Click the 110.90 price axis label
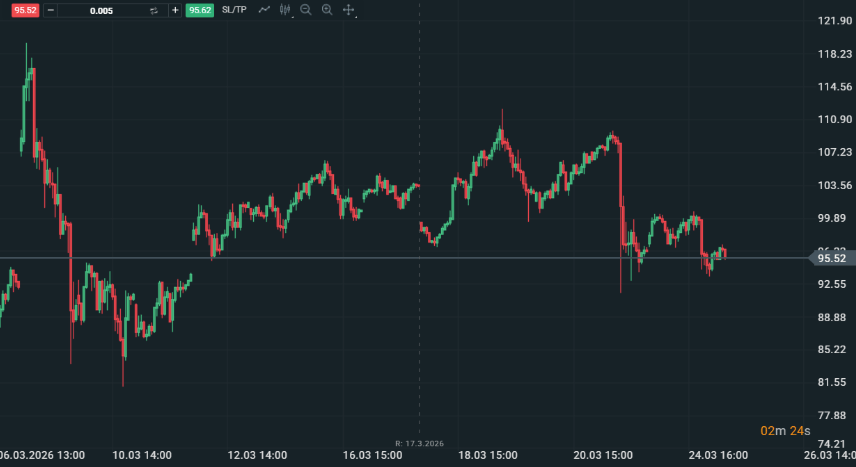Screen dimensions: 856x467 (833, 120)
